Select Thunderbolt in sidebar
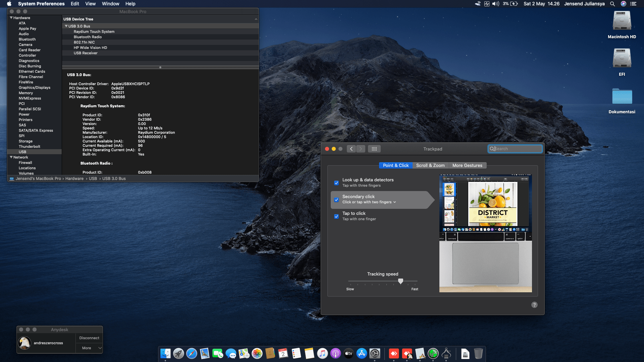Image resolution: width=644 pixels, height=362 pixels. point(30,146)
